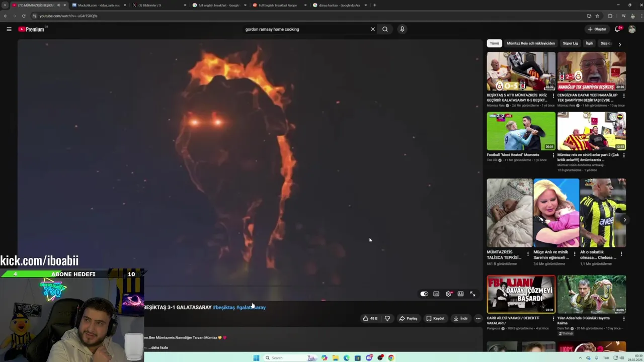Open NAMAĞLUP TEK ŞAMPİYON BEŞİKTAŞ thumbnail
The image size is (644, 362).
tap(592, 71)
